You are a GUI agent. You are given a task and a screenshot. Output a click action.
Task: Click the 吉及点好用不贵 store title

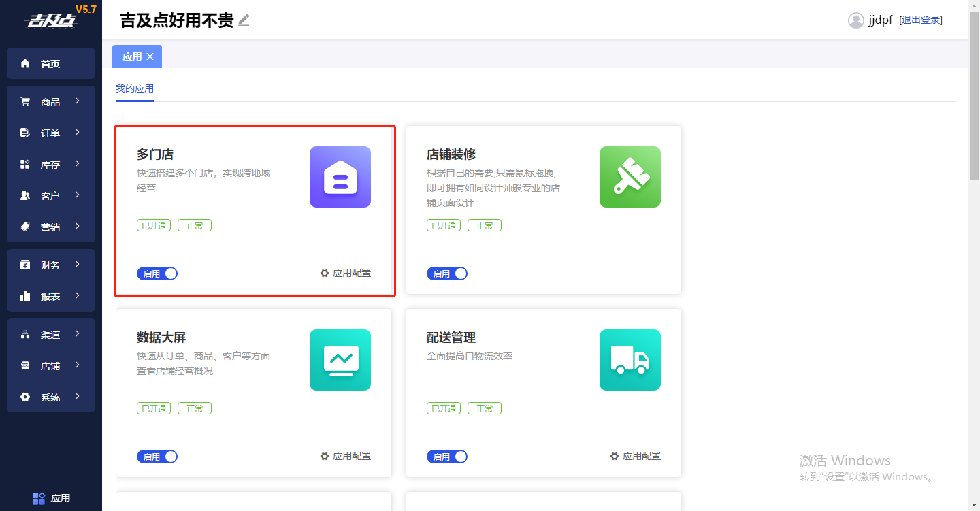177,20
